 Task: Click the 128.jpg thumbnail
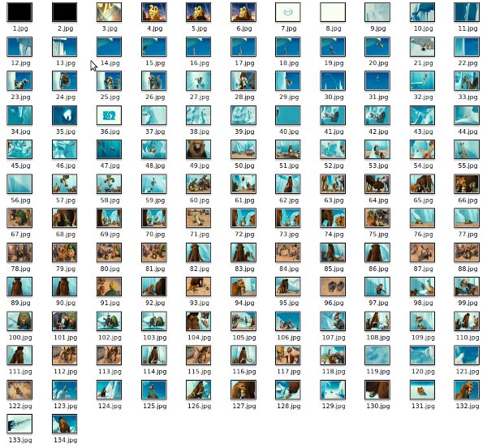pos(288,390)
